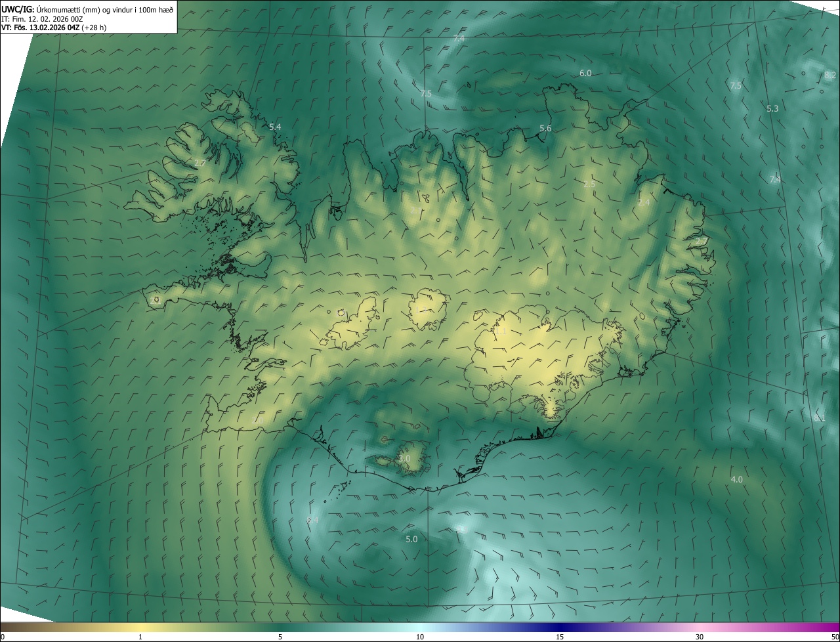Click the initial time 'IT: Fim. 12. 02. 2026 00Z'
Viewport: 840px width, 642px height.
[42, 19]
